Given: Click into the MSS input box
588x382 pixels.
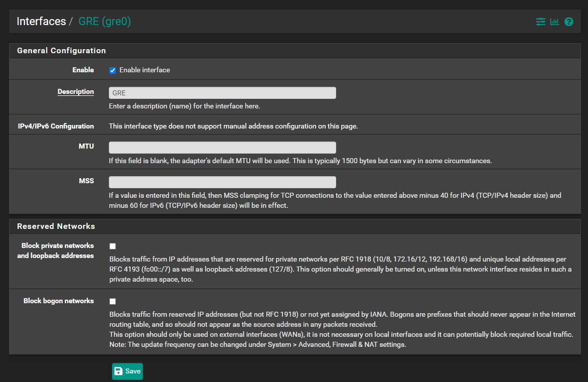Looking at the screenshot, I should coord(222,182).
